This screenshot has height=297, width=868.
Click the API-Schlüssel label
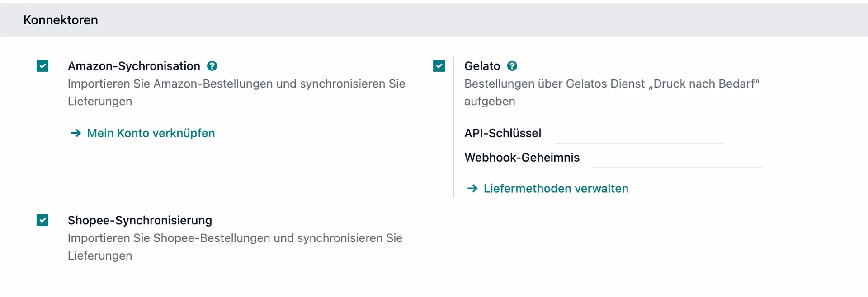click(x=503, y=133)
